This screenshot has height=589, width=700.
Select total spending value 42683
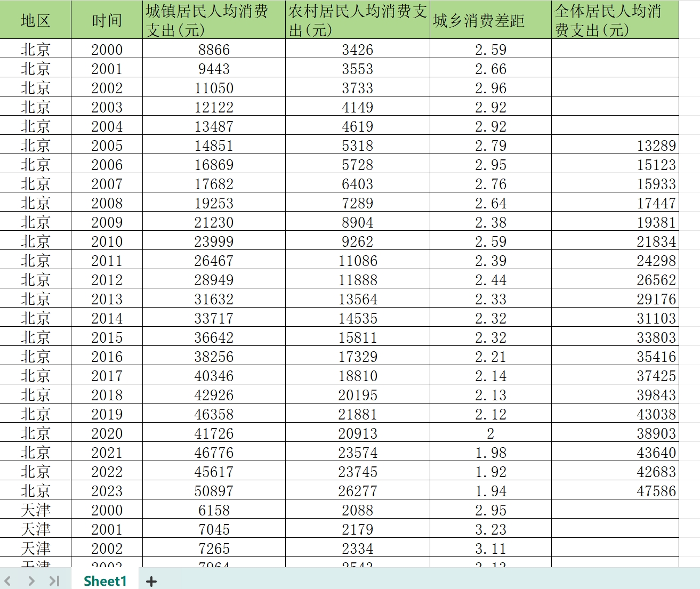[x=615, y=471]
